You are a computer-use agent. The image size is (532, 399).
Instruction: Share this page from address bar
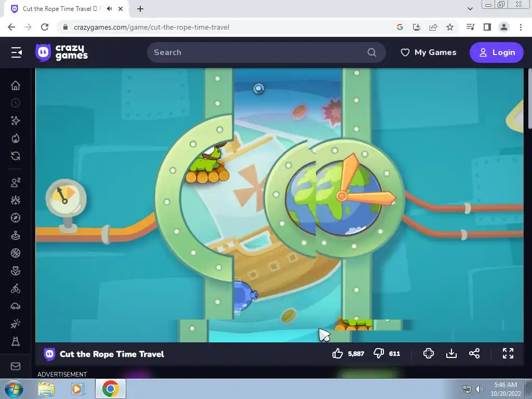pyautogui.click(x=433, y=27)
